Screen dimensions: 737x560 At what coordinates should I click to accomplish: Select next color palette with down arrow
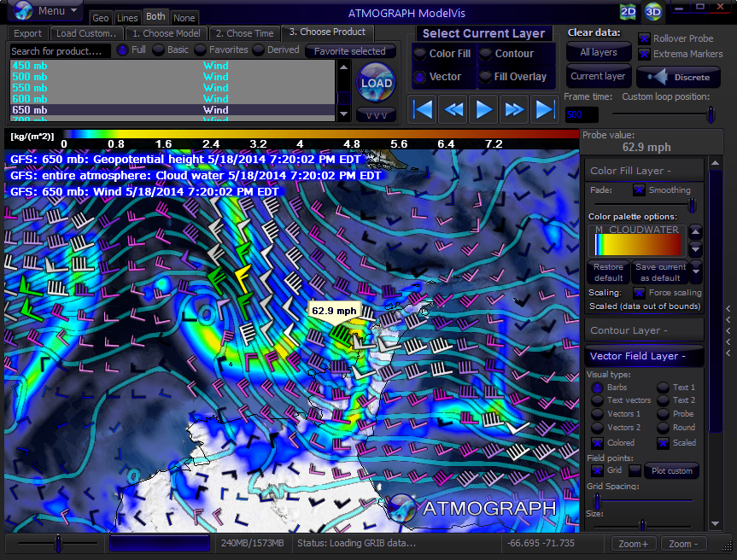[x=696, y=248]
